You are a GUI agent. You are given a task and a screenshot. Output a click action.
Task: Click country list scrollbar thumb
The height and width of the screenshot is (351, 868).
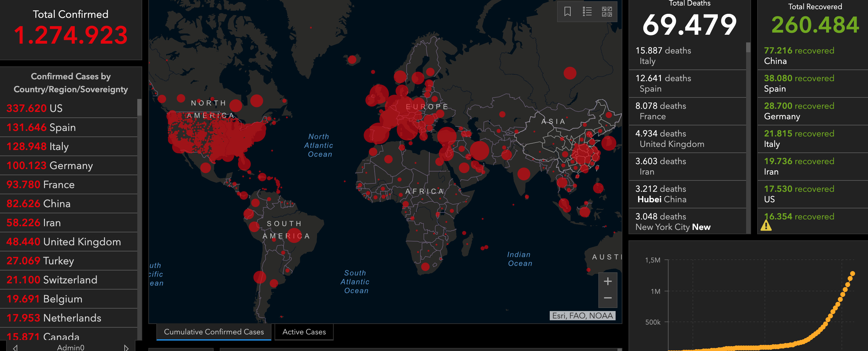[139, 108]
